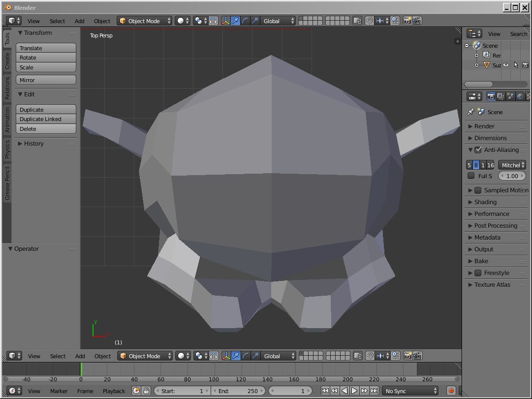Open the Render Layers properties tab
This screenshot has height=399, width=532.
click(501, 96)
